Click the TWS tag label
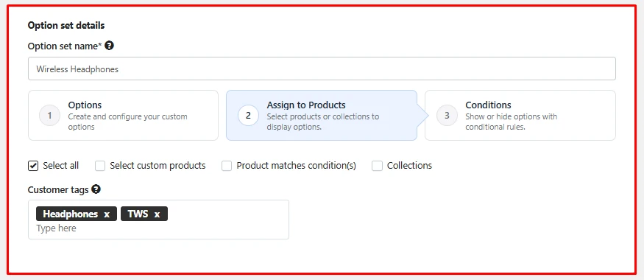The height and width of the screenshot is (280, 644). pyautogui.click(x=138, y=214)
